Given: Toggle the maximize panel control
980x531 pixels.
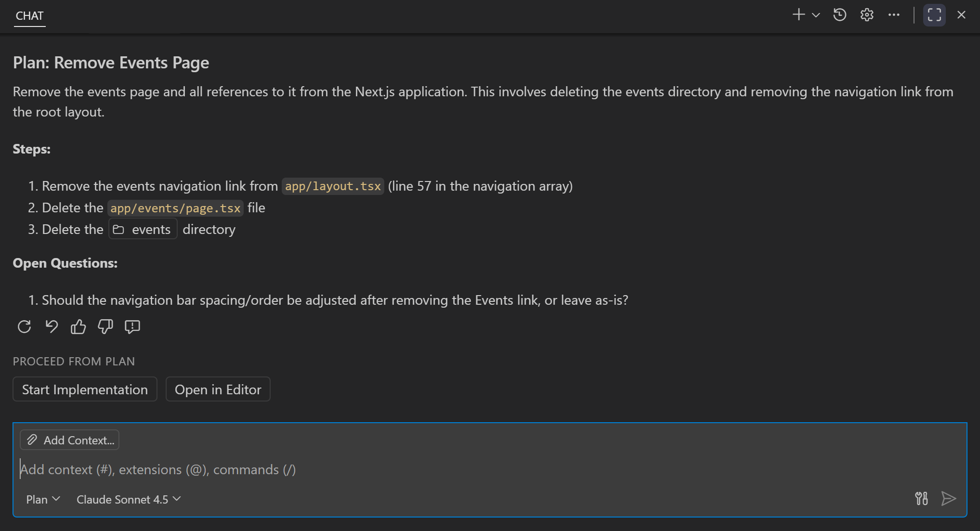Looking at the screenshot, I should [934, 15].
